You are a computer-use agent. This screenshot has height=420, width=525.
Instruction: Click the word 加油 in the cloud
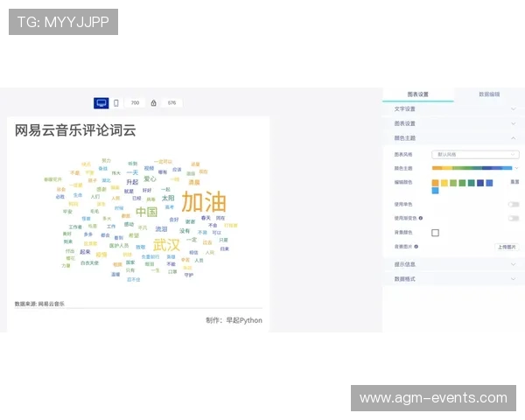coord(204,201)
